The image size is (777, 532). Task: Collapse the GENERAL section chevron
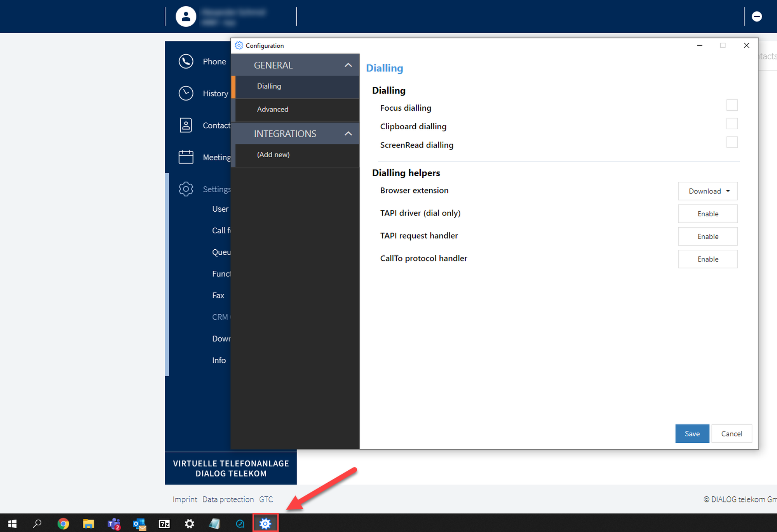(x=348, y=65)
